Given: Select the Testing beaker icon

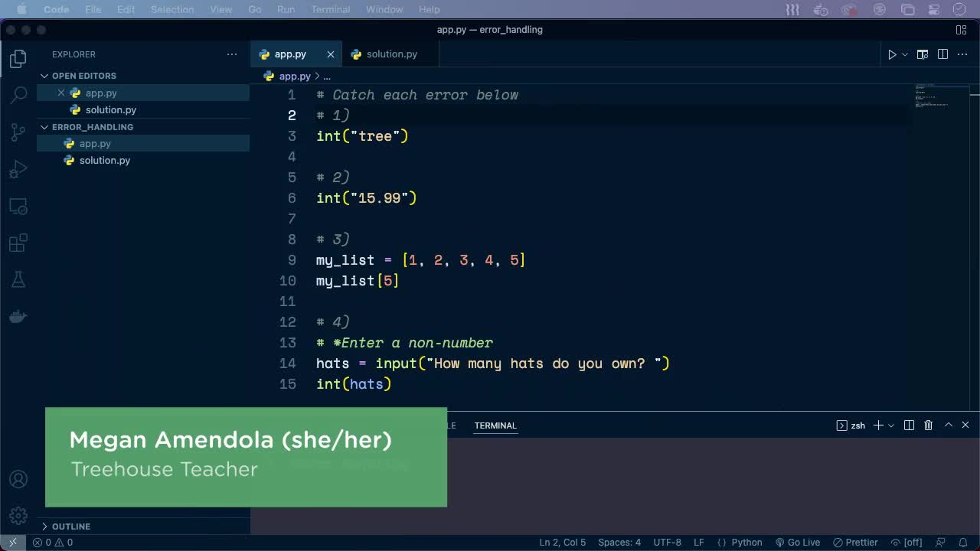Looking at the screenshot, I should [18, 279].
